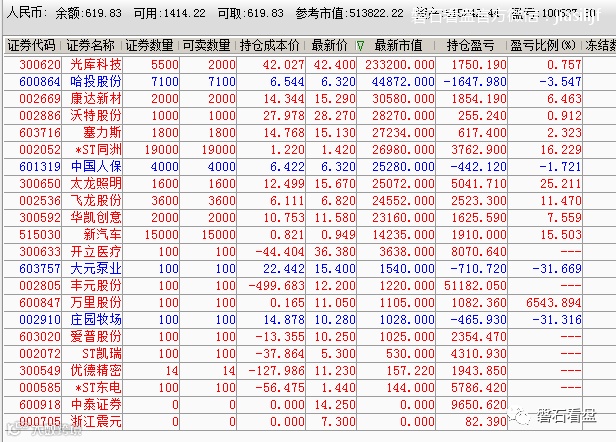Screen dimensions: 616x442
Task: Click profit value 9650.620
Action: click(x=479, y=405)
